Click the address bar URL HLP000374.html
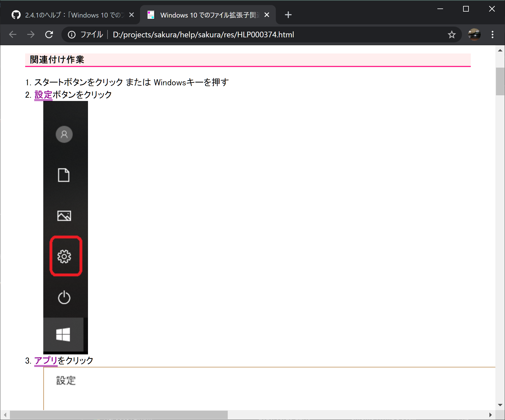Screen dimensions: 505x420 click(x=203, y=35)
